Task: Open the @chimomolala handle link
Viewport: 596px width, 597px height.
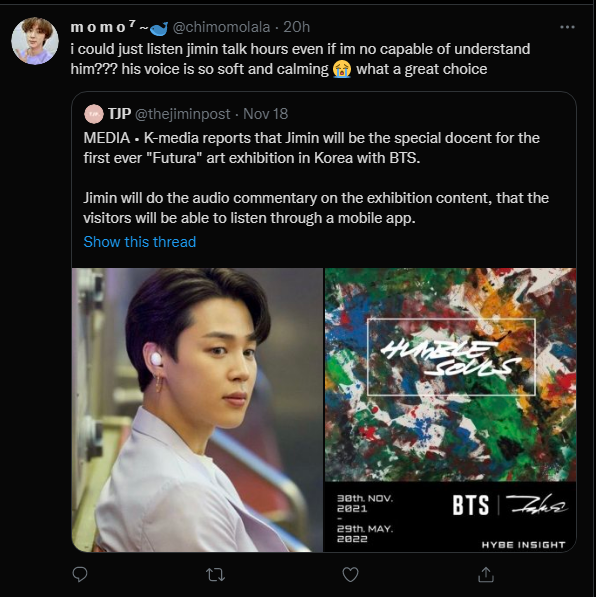Action: (221, 27)
